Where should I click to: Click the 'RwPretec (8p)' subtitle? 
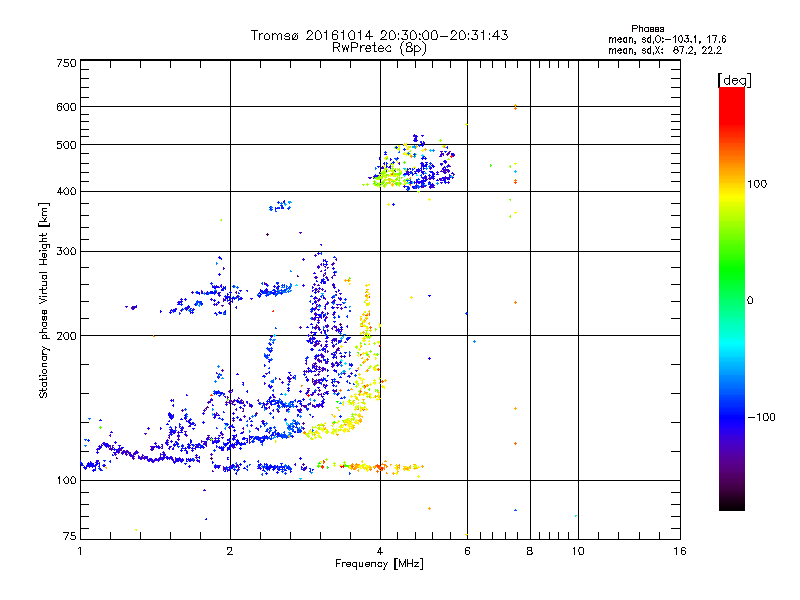pyautogui.click(x=379, y=48)
